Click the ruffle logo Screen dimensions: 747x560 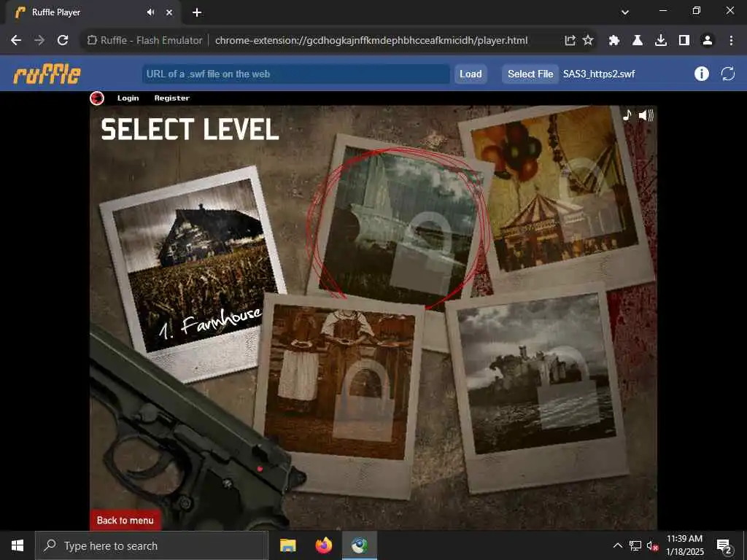[47, 74]
